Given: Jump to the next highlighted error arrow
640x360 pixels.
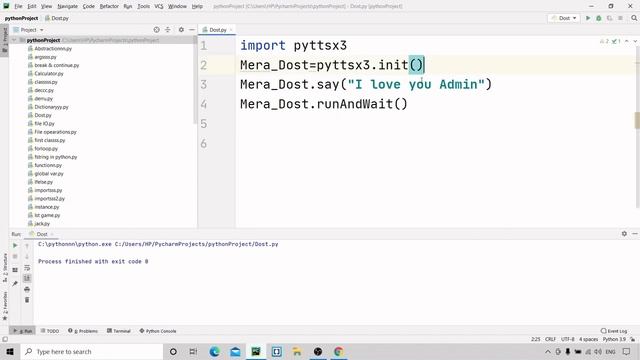Looking at the screenshot, I should tap(635, 41).
